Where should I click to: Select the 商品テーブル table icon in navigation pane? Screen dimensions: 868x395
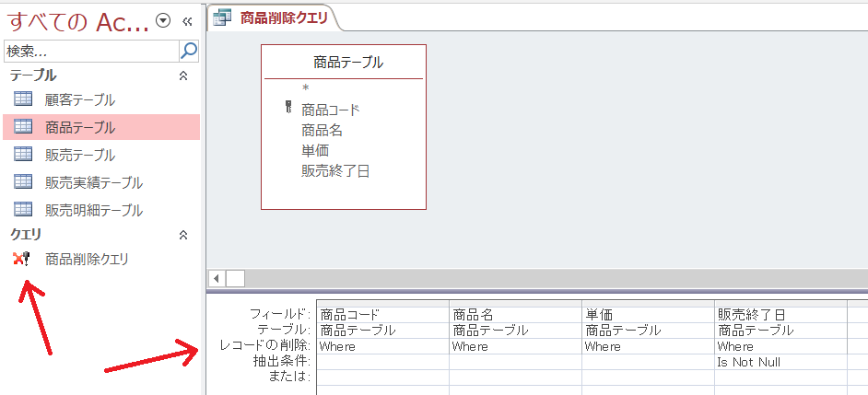[23, 127]
